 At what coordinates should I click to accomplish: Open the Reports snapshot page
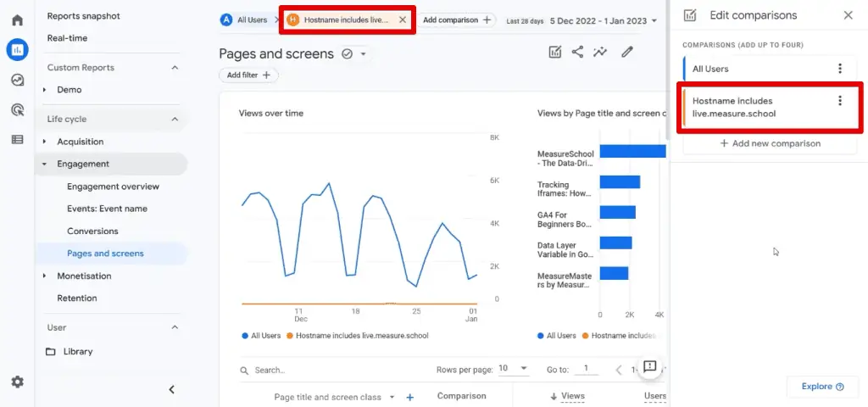pos(84,16)
